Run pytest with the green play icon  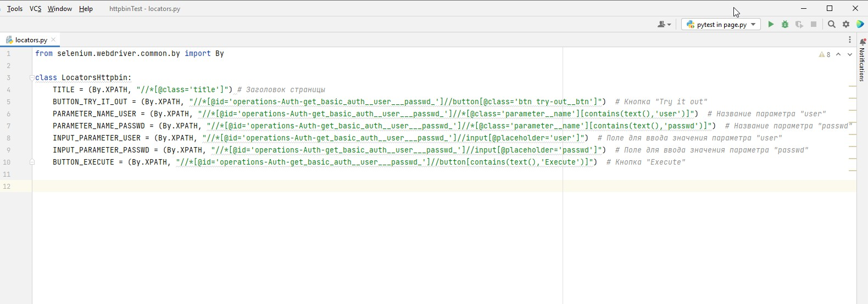771,24
